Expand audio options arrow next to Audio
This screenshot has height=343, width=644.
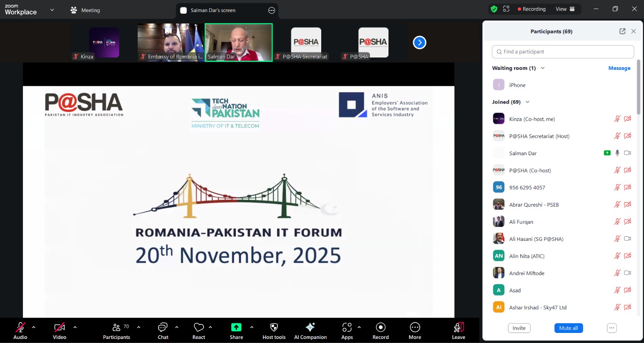coord(34,327)
